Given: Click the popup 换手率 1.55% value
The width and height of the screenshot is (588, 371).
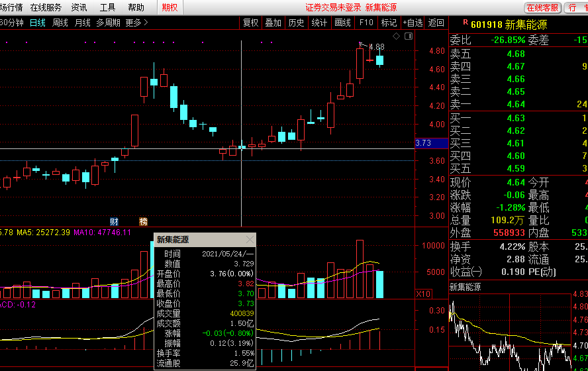Looking at the screenshot, I should (x=244, y=353).
